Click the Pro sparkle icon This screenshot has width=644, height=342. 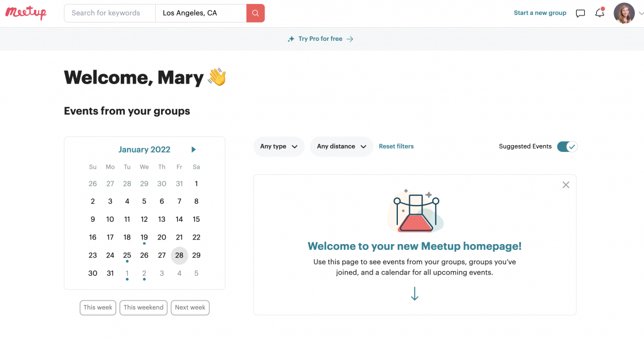pos(291,39)
